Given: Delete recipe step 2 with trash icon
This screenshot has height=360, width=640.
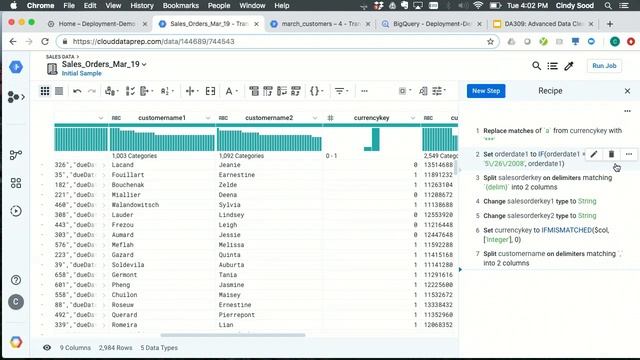Looking at the screenshot, I should coord(611,154).
